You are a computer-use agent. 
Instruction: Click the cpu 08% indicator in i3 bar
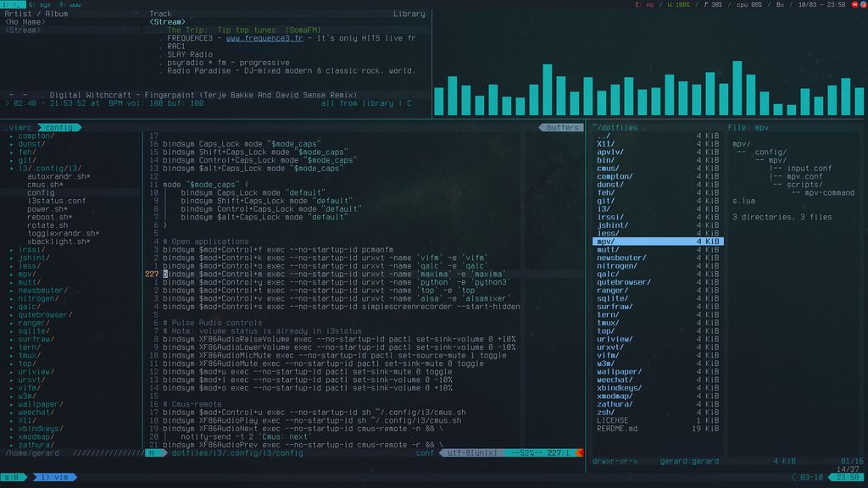point(749,4)
